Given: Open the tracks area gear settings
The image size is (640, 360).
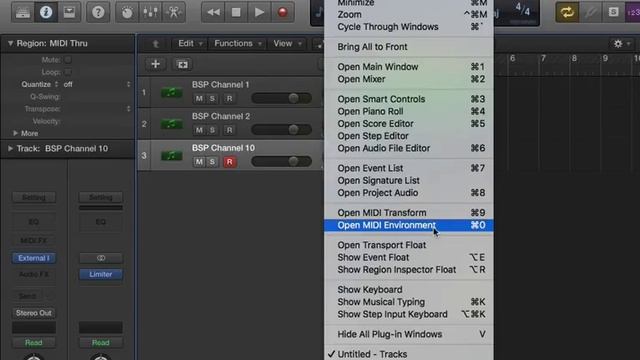Looking at the screenshot, I should 622,43.
